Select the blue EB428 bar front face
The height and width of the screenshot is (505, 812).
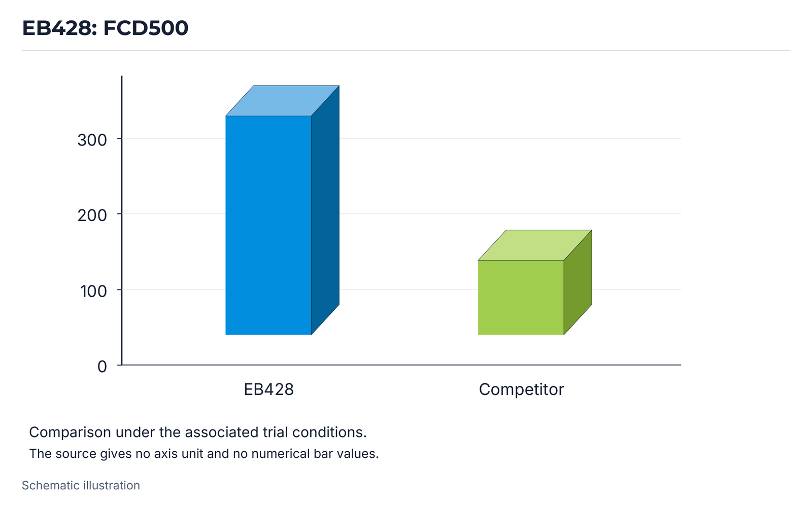268,225
